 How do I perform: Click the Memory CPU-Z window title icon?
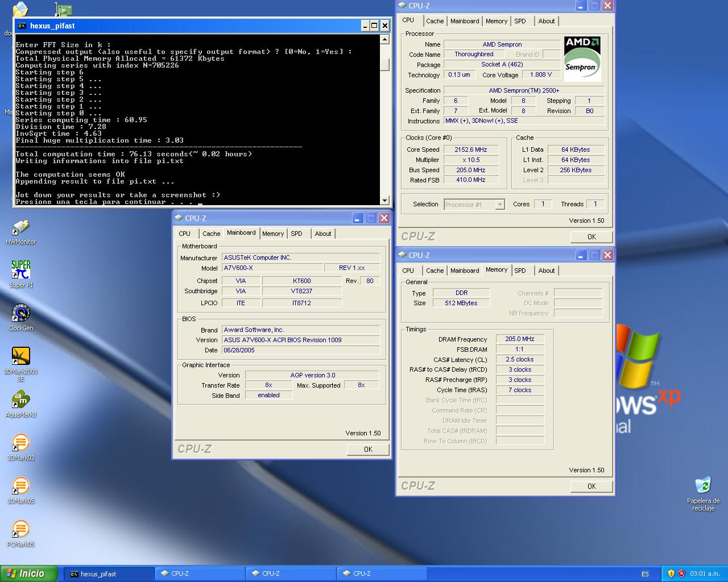pos(403,255)
